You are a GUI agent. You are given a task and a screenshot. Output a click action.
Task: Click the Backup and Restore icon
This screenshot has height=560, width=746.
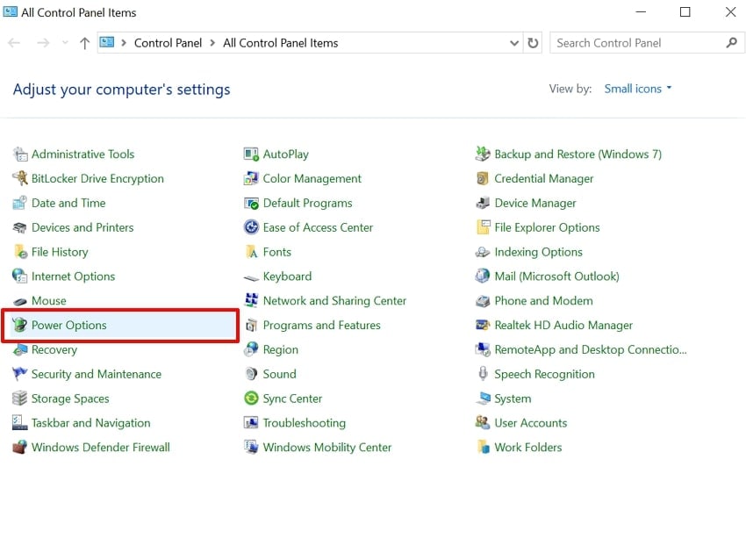[x=483, y=154]
